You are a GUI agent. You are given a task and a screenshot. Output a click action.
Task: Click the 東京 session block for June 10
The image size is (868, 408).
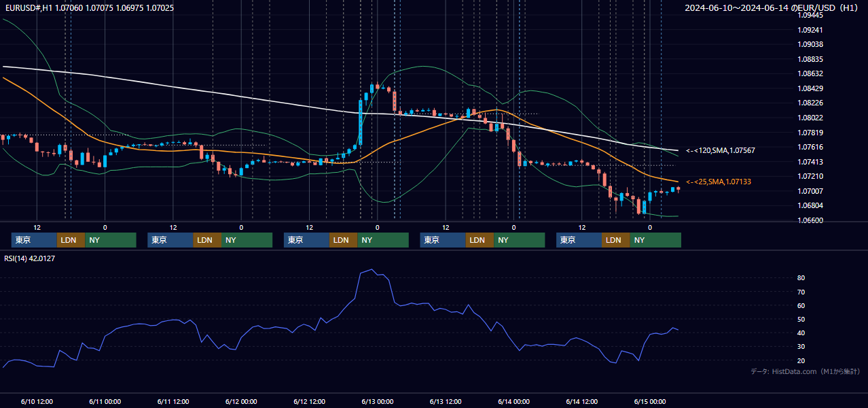34,240
